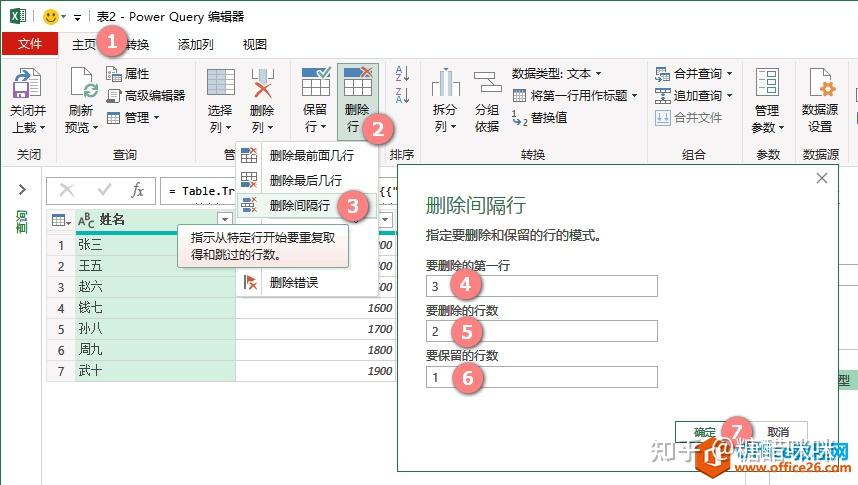
Task: Expand the 管理 dropdown in the query group
Action: pyautogui.click(x=156, y=118)
